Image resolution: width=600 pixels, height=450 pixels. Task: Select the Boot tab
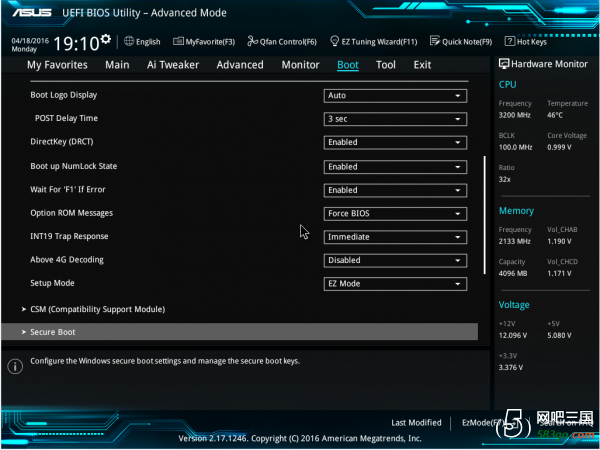pyautogui.click(x=348, y=65)
